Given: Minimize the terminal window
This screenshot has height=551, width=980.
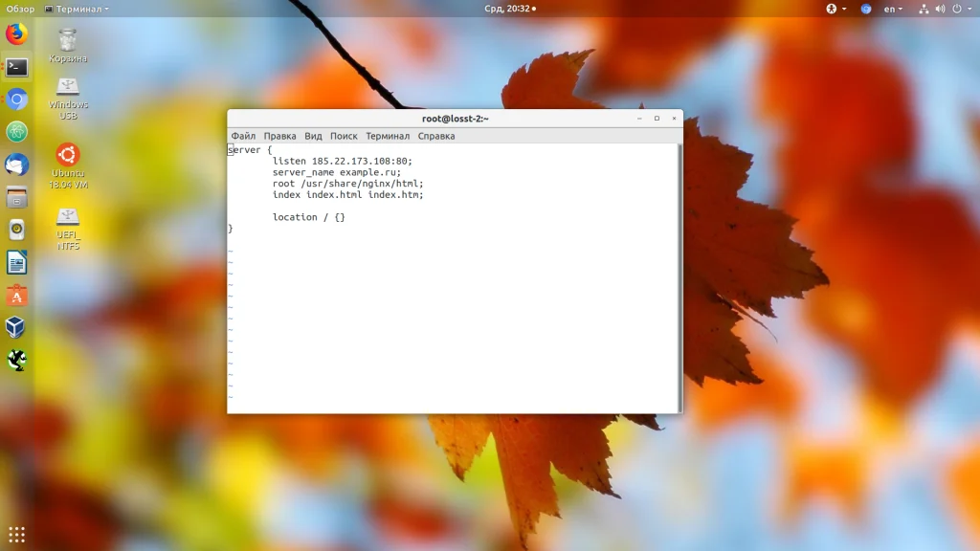Looking at the screenshot, I should click(639, 118).
